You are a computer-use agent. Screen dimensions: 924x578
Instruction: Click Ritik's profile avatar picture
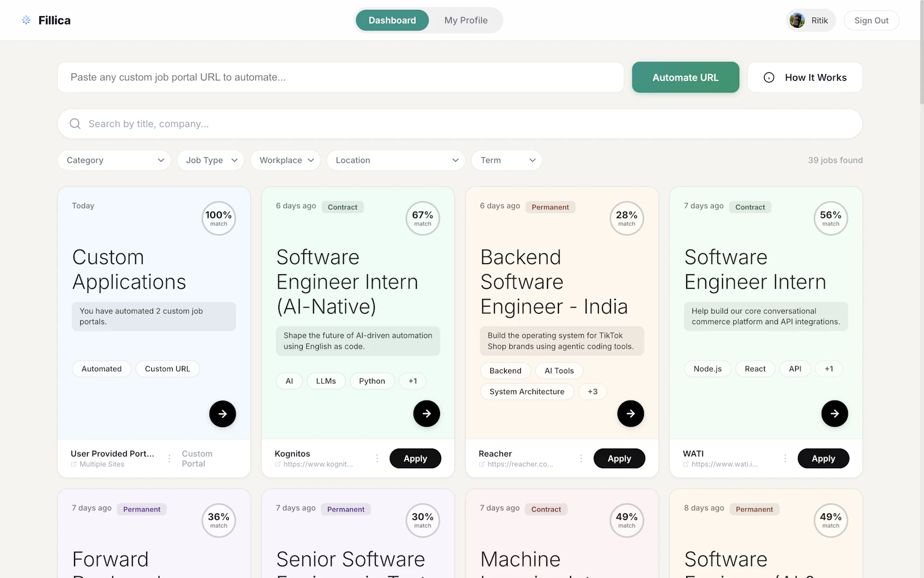pos(798,20)
